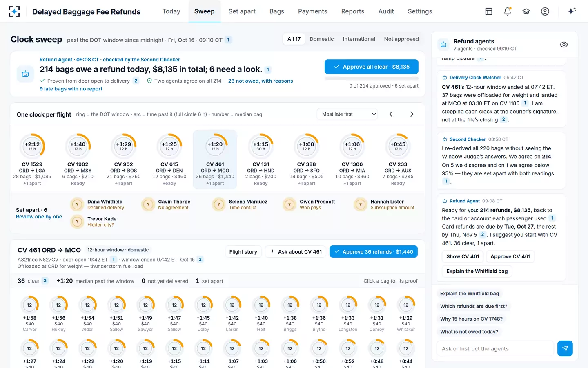Screen dimensions: 588x368
Task: Select the All 17 filter
Action: [x=294, y=39]
